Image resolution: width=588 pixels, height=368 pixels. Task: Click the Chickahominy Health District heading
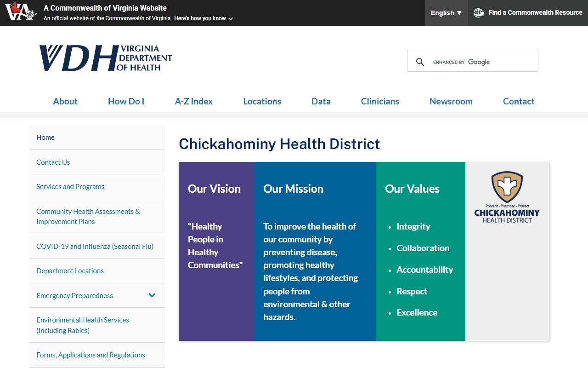[279, 144]
